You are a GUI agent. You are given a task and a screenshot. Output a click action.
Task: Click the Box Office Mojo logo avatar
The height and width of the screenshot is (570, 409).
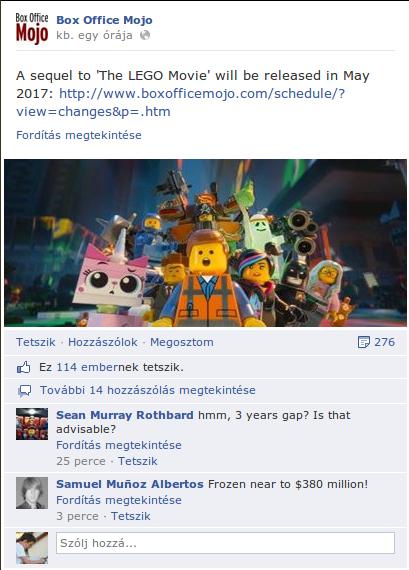pyautogui.click(x=32, y=29)
